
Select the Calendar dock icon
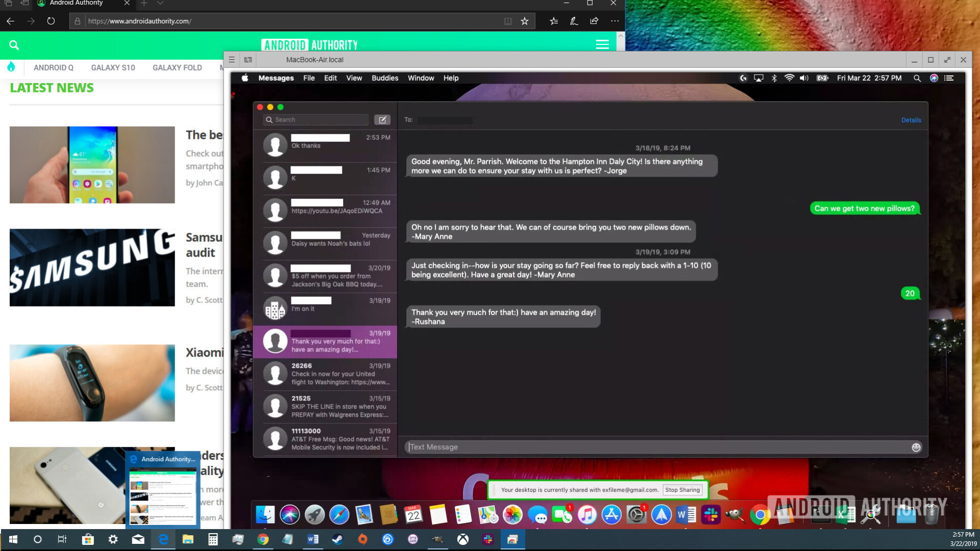pos(412,515)
